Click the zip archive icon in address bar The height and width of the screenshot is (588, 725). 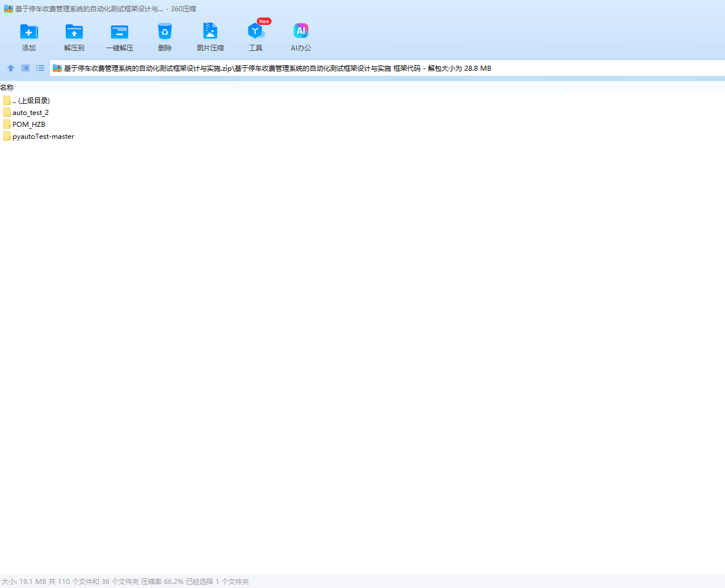click(x=57, y=69)
